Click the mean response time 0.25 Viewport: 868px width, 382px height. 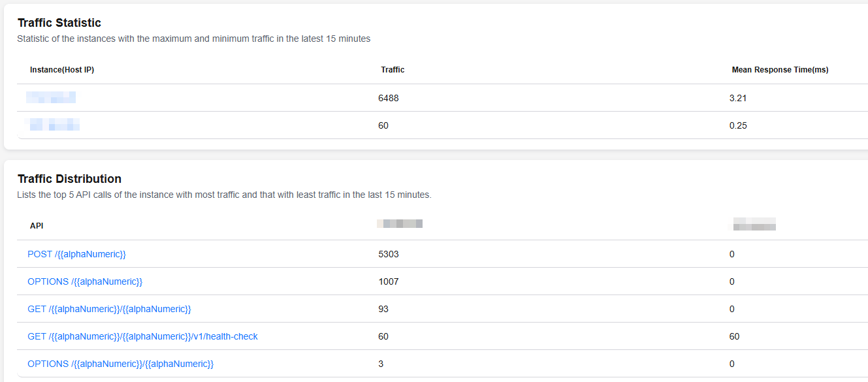tap(738, 125)
